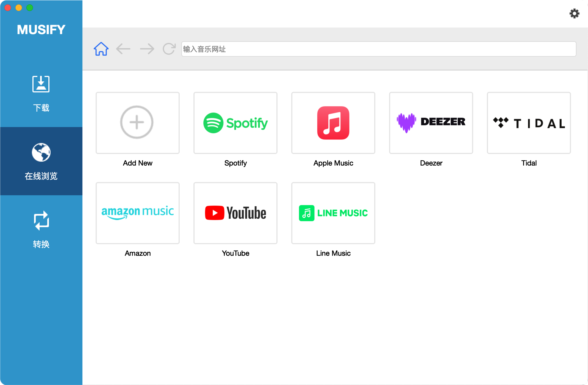This screenshot has height=385, width=588.
Task: Click the home icon in toolbar
Action: (x=101, y=49)
